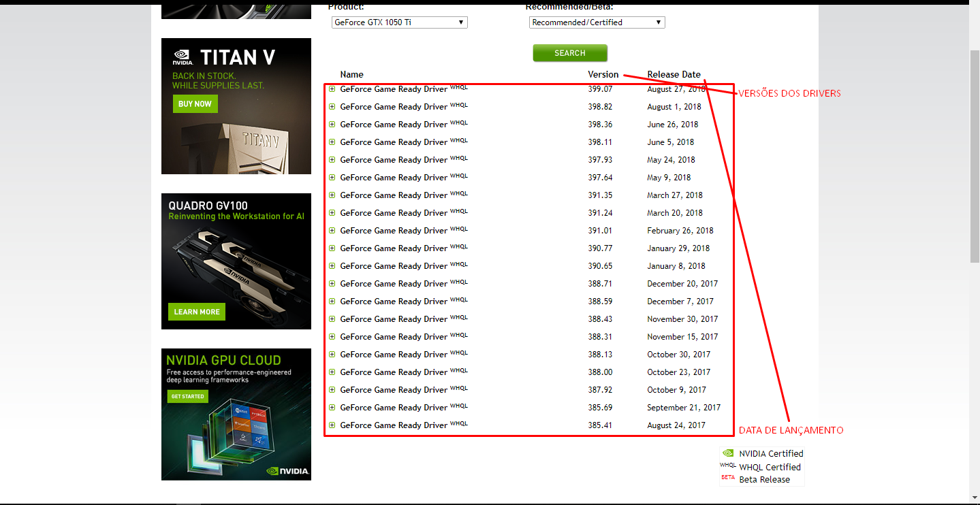Expand driver version 398.36 row
The height and width of the screenshot is (505, 980).
[332, 124]
